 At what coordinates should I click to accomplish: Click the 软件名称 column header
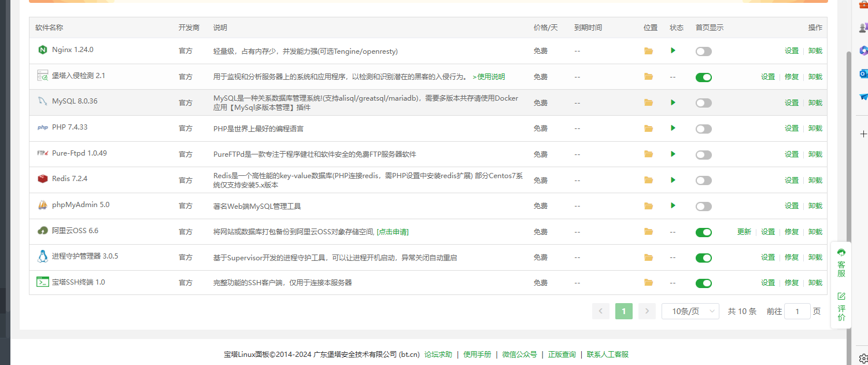(x=49, y=28)
